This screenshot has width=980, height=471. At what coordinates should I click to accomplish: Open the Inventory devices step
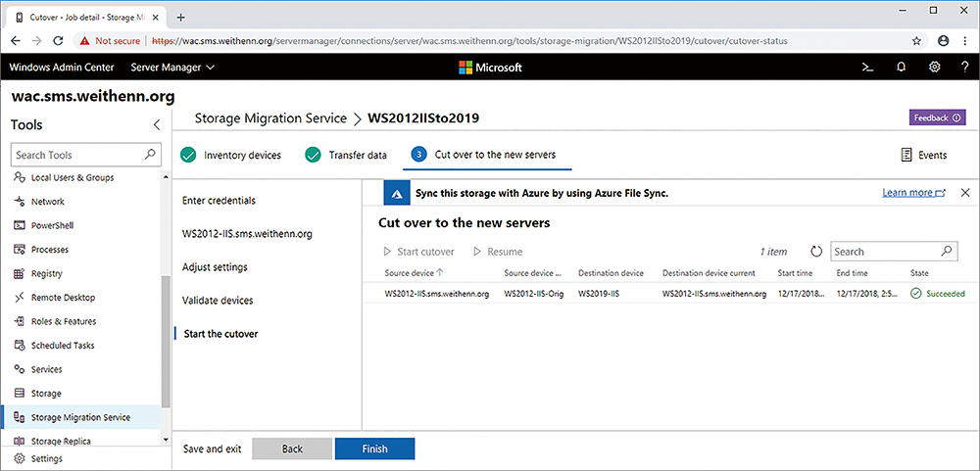point(231,155)
